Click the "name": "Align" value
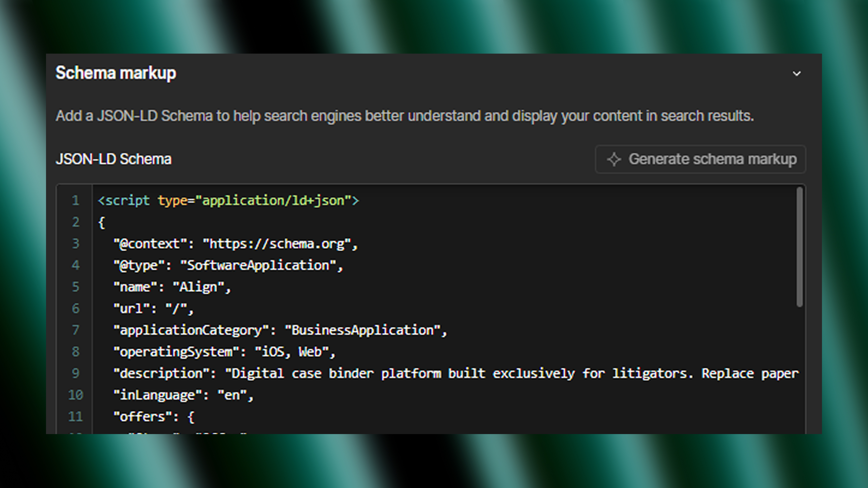The height and width of the screenshot is (488, 868). click(x=199, y=287)
